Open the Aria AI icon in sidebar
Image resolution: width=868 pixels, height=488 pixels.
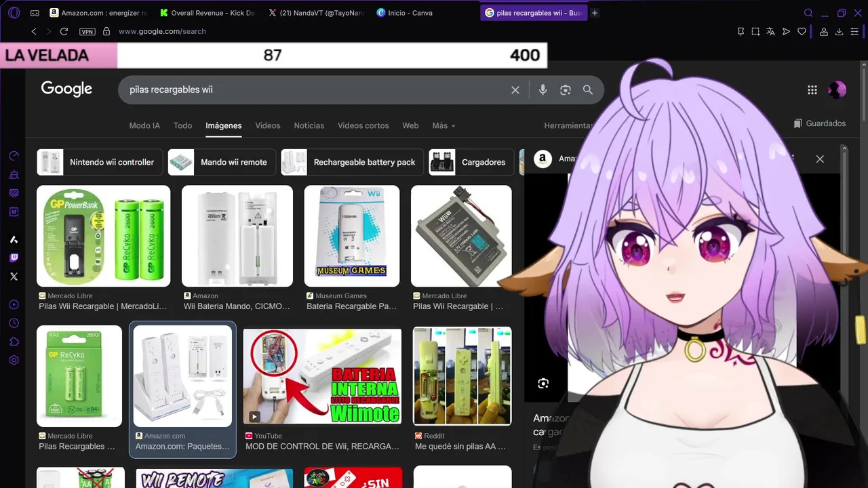coord(14,239)
